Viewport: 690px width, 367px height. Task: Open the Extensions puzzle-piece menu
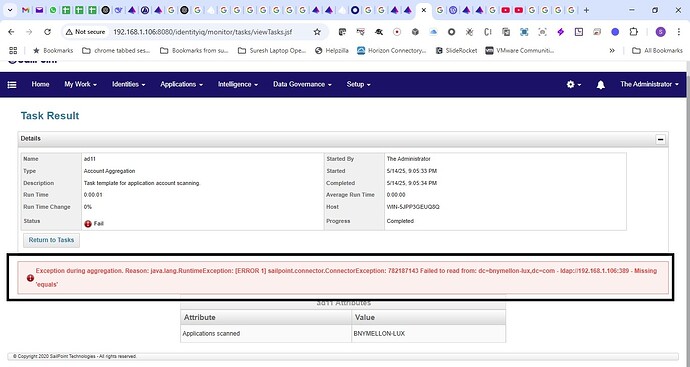633,32
